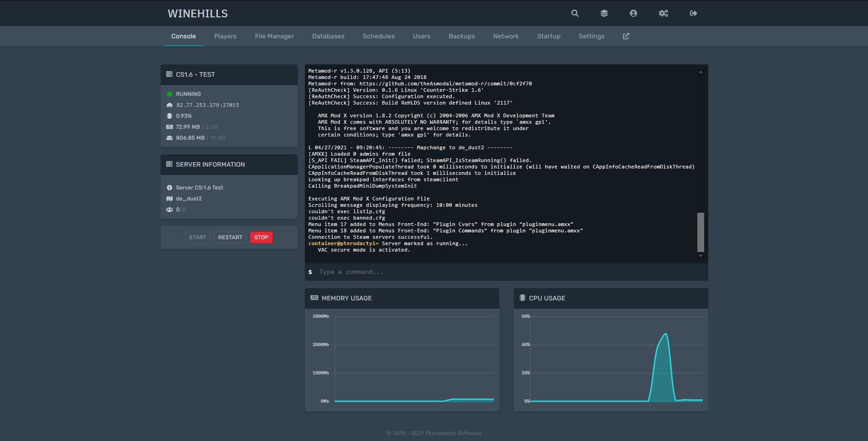Open the external link icon tab
This screenshot has height=441, width=868.
[x=626, y=36]
